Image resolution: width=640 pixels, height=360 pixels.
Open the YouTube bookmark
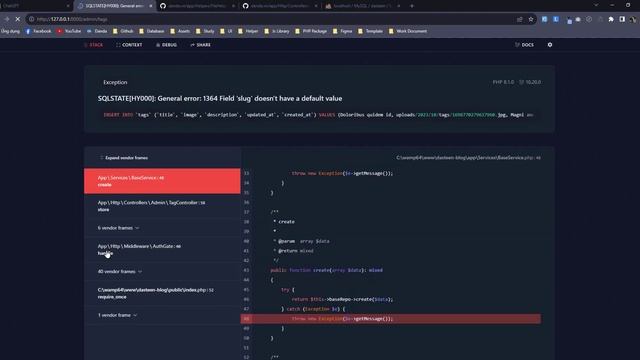pyautogui.click(x=69, y=31)
